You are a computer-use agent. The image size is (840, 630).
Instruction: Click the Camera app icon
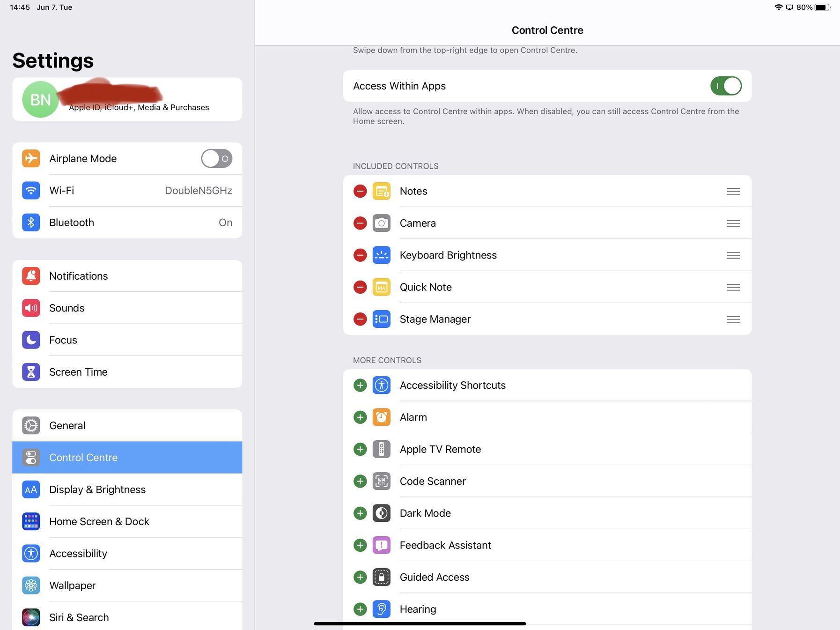(x=382, y=223)
